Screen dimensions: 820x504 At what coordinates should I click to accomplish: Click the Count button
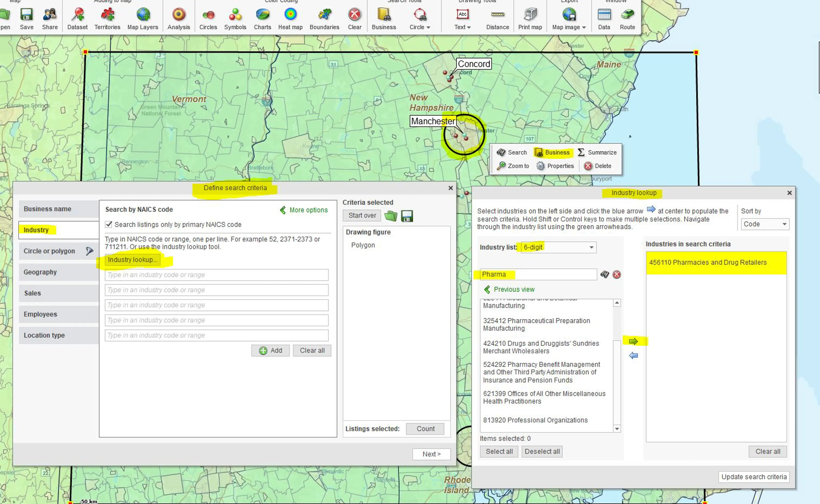425,429
